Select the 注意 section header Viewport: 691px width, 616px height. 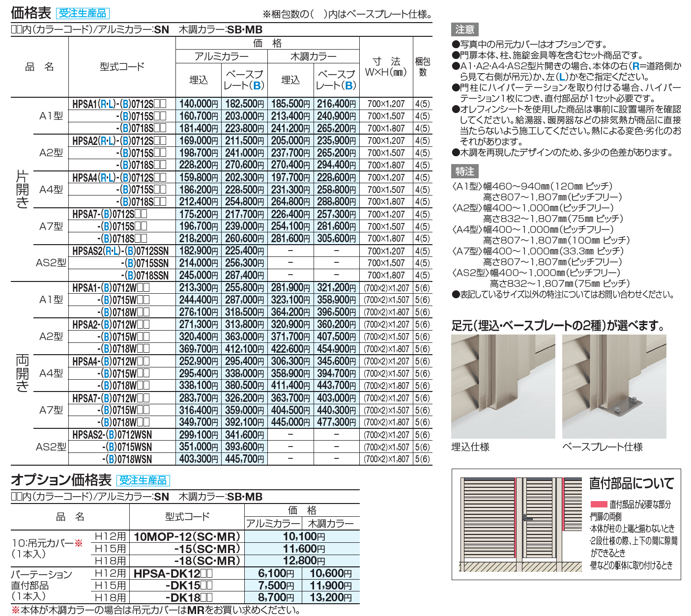(464, 30)
